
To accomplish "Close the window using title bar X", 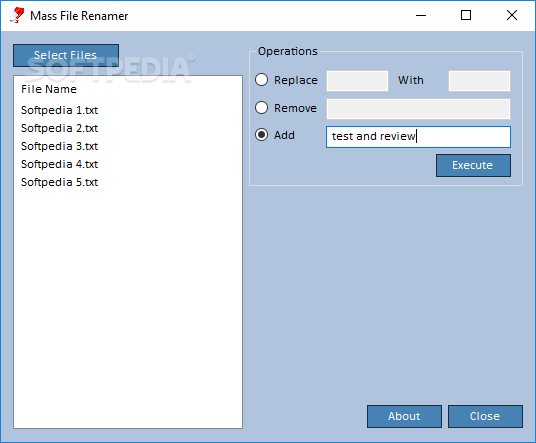I will point(512,15).
